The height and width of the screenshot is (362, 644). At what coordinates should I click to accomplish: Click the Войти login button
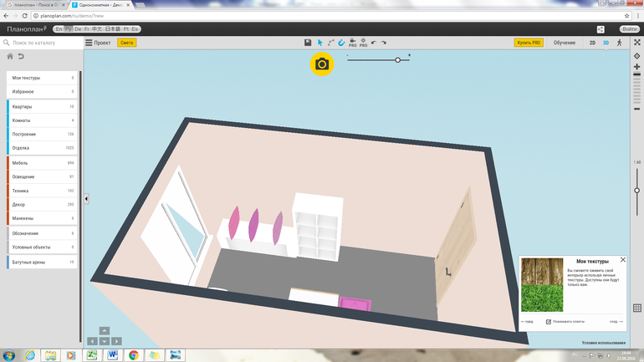(629, 28)
